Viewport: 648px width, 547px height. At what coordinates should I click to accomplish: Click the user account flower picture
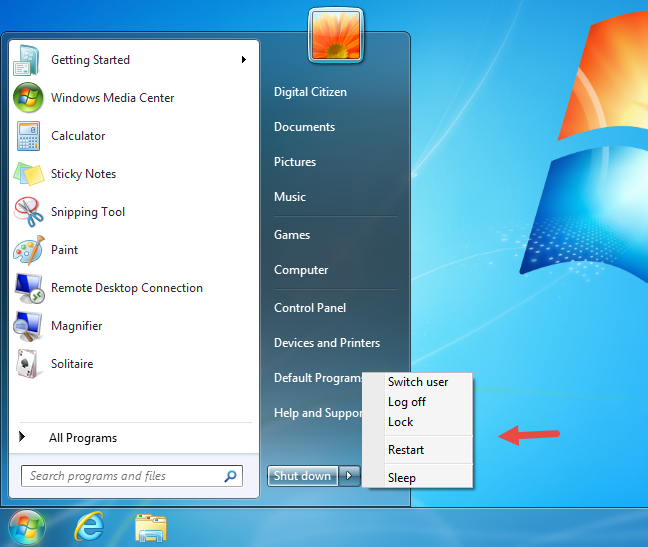pyautogui.click(x=336, y=36)
